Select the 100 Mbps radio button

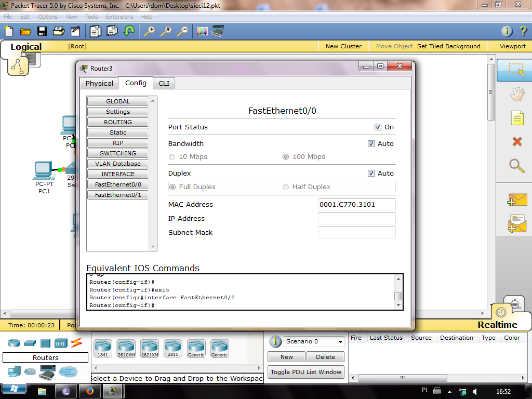(286, 157)
